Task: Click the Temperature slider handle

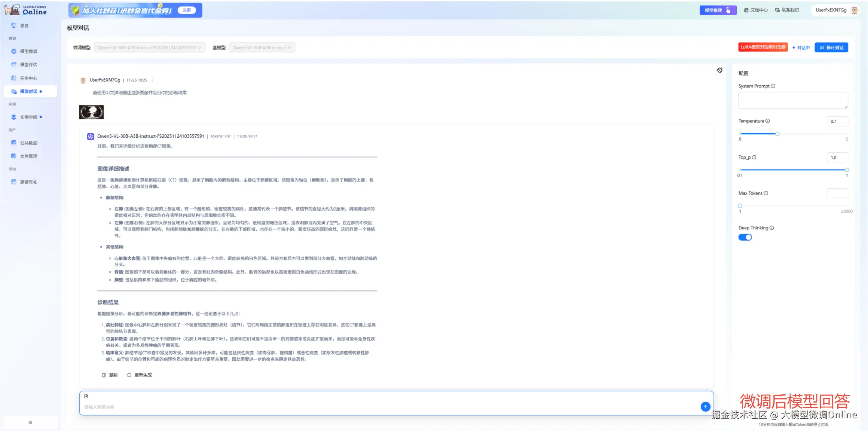Action: click(x=777, y=134)
